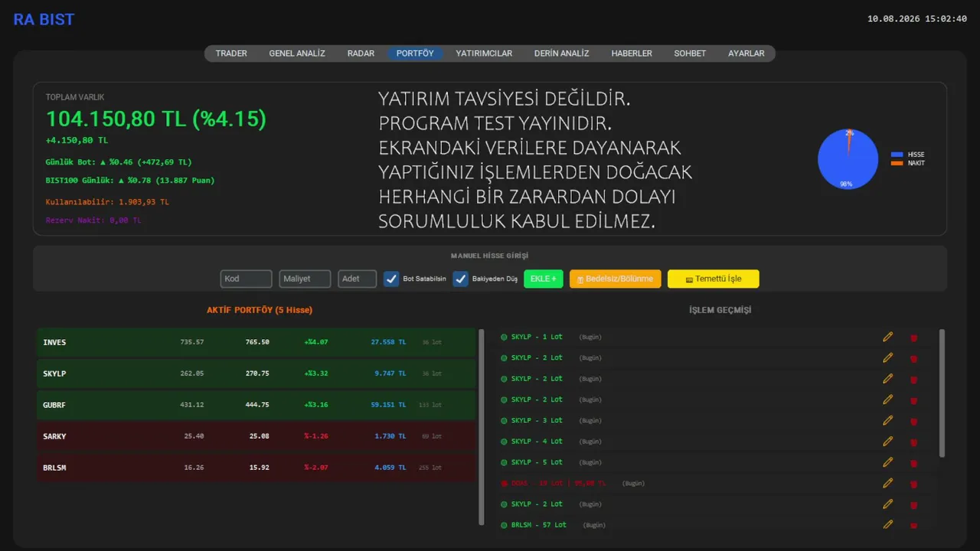
Task: Click the İŞLEM GEÇMİŞİ heading
Action: tap(720, 310)
